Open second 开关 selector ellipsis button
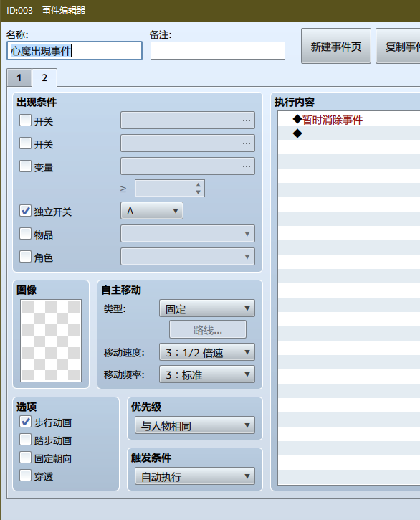420x520 pixels. click(x=246, y=143)
